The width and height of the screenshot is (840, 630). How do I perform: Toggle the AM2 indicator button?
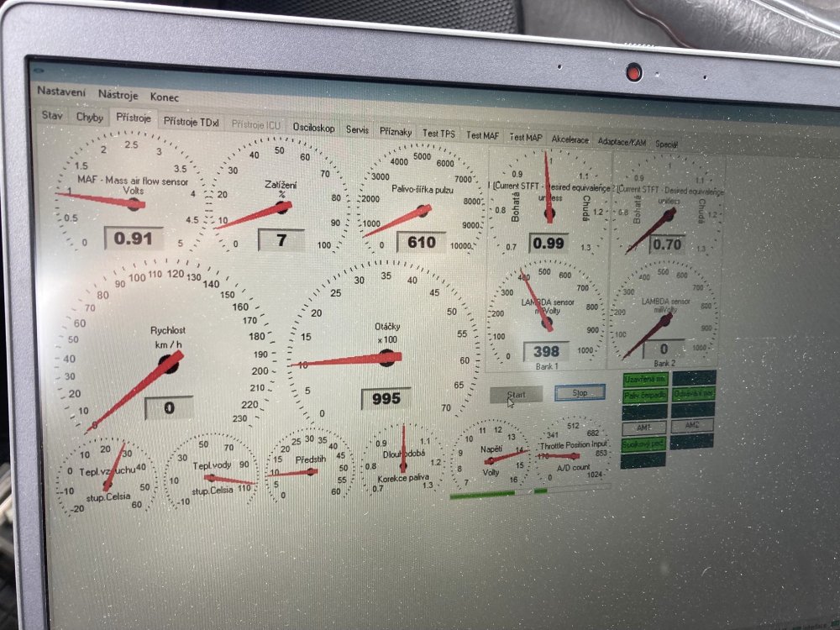(693, 426)
